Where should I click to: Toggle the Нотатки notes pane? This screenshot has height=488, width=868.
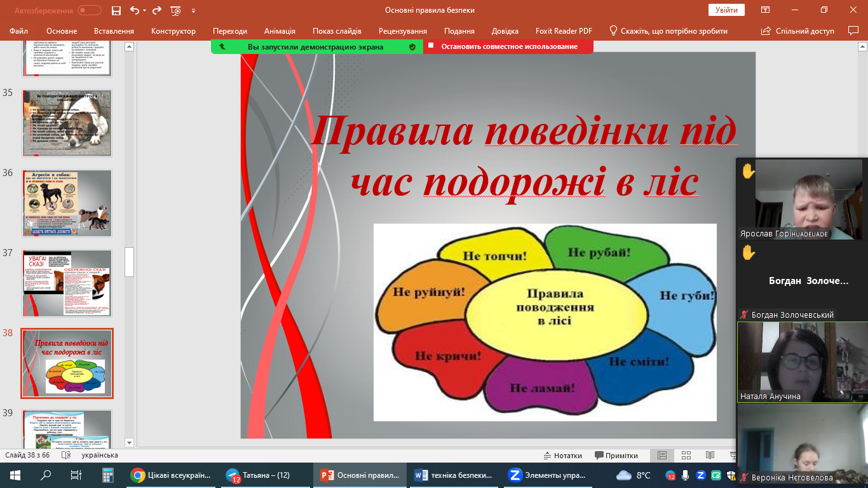pyautogui.click(x=563, y=456)
